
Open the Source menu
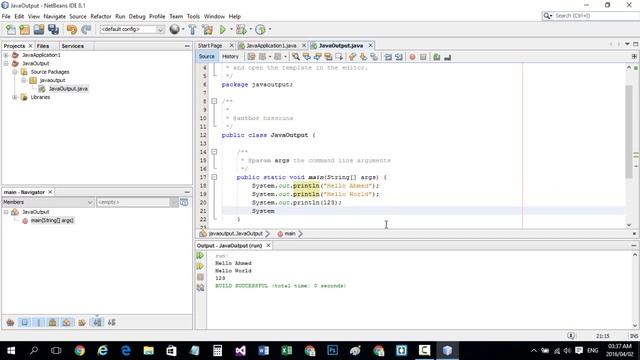(x=78, y=16)
